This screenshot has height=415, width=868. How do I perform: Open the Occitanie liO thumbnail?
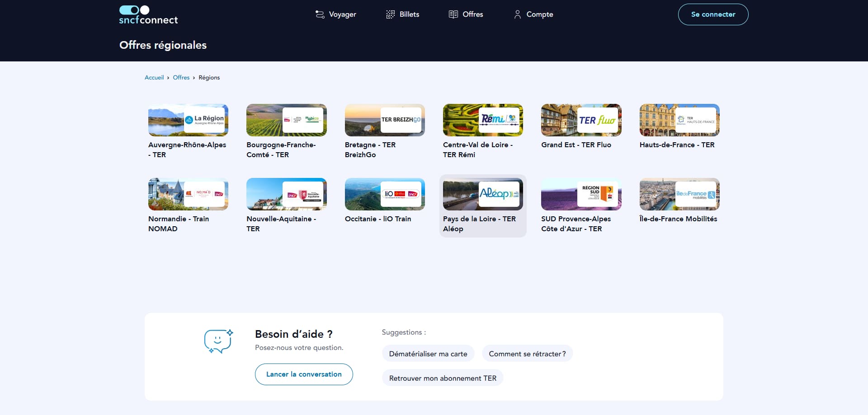385,194
